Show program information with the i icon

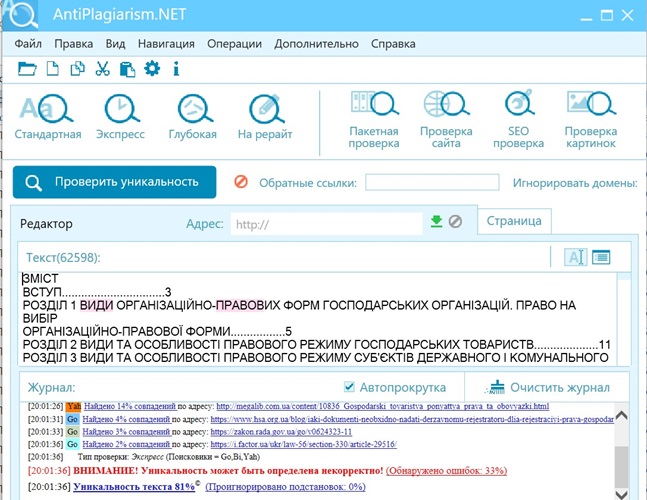click(176, 68)
